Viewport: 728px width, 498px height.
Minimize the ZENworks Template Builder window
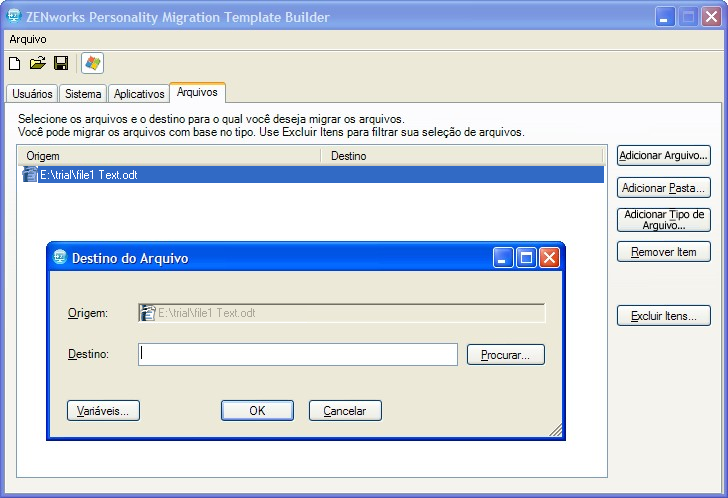[665, 17]
